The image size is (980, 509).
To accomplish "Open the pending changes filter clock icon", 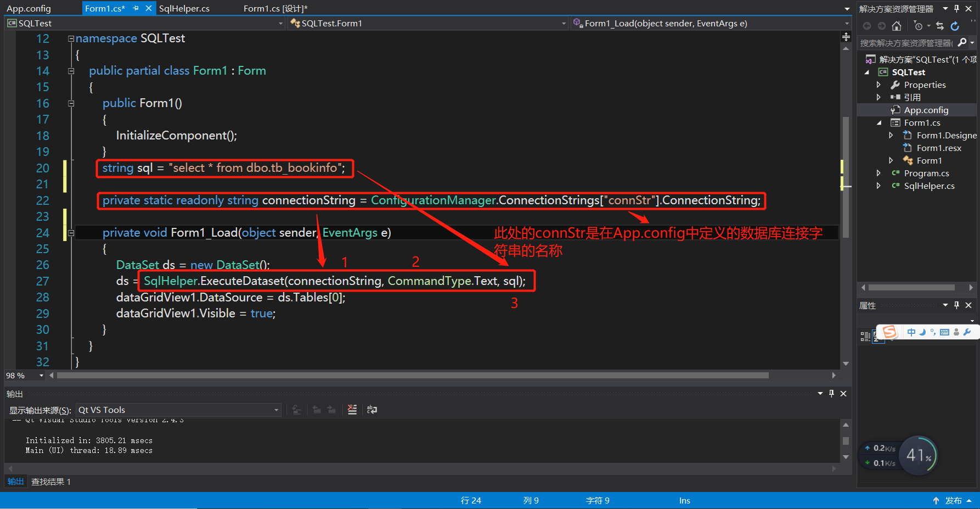I will (x=919, y=26).
